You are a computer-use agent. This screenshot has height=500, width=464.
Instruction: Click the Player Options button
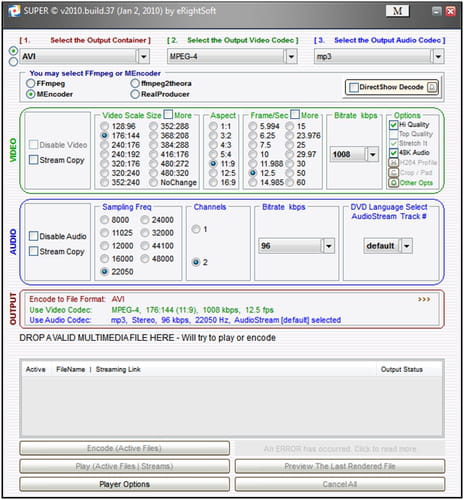pyautogui.click(x=124, y=484)
